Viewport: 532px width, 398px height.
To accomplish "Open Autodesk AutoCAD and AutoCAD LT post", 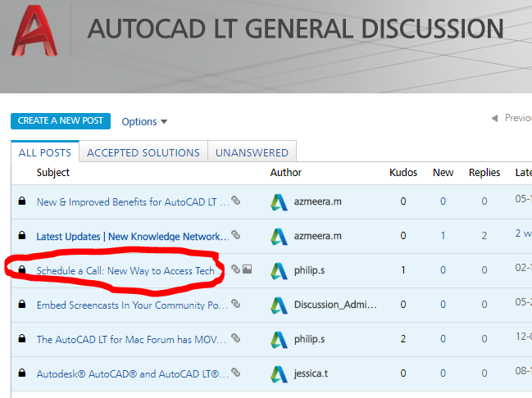I will point(133,373).
